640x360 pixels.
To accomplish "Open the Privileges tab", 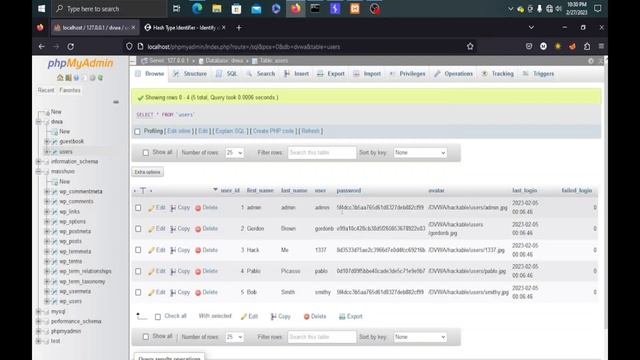I will click(x=407, y=74).
